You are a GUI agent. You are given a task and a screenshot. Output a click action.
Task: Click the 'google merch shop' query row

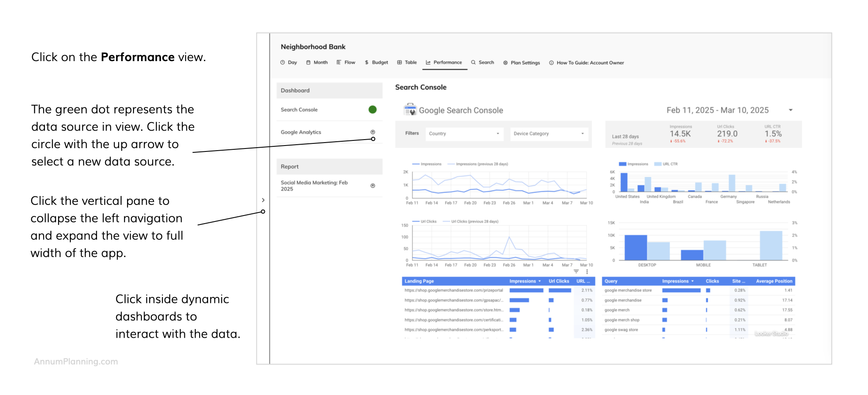698,320
